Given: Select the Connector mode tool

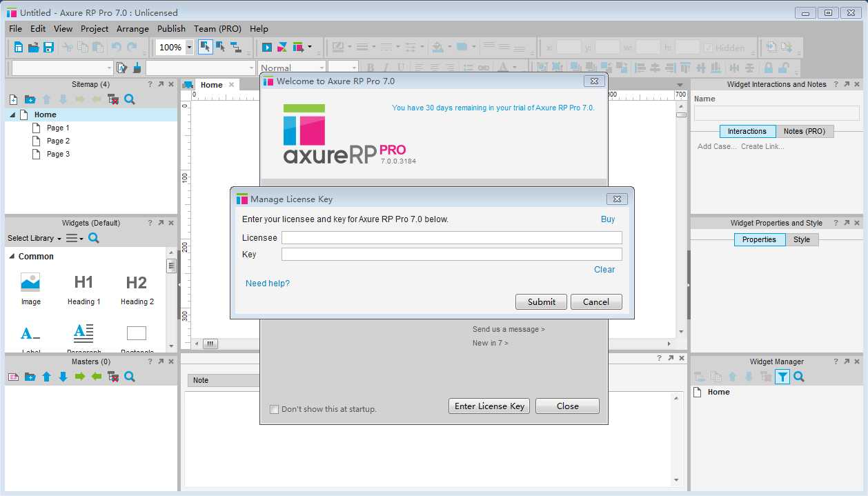Looking at the screenshot, I should tap(235, 47).
